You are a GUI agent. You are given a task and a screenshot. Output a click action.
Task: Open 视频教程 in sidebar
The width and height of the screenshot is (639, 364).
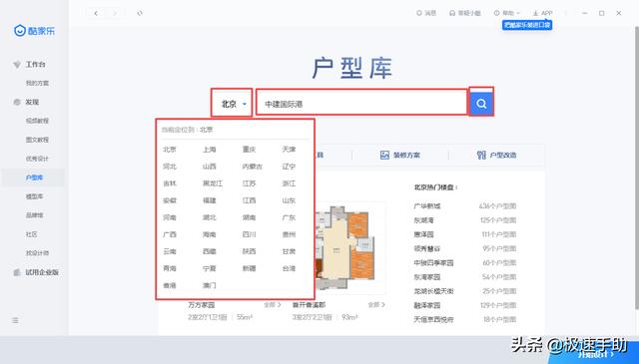click(x=37, y=121)
